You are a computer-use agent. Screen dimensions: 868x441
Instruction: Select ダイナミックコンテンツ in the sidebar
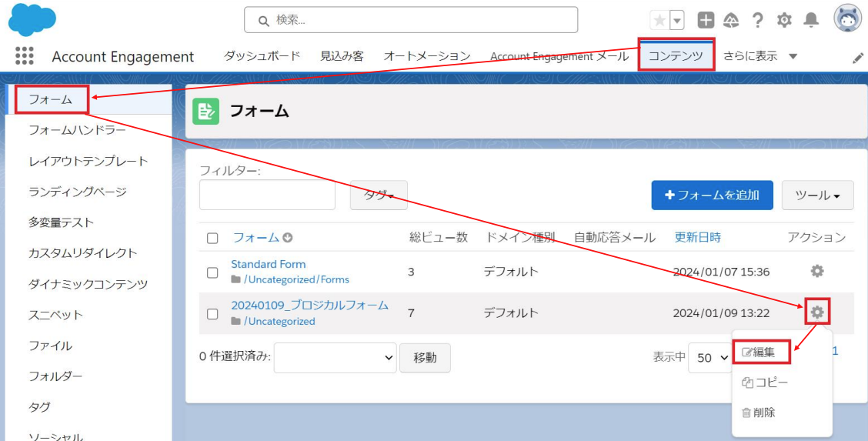(88, 284)
